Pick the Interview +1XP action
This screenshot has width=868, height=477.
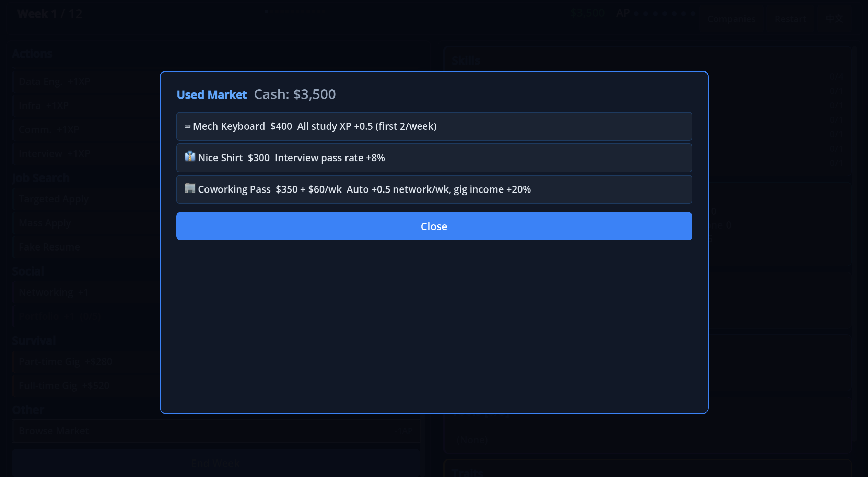pos(54,154)
